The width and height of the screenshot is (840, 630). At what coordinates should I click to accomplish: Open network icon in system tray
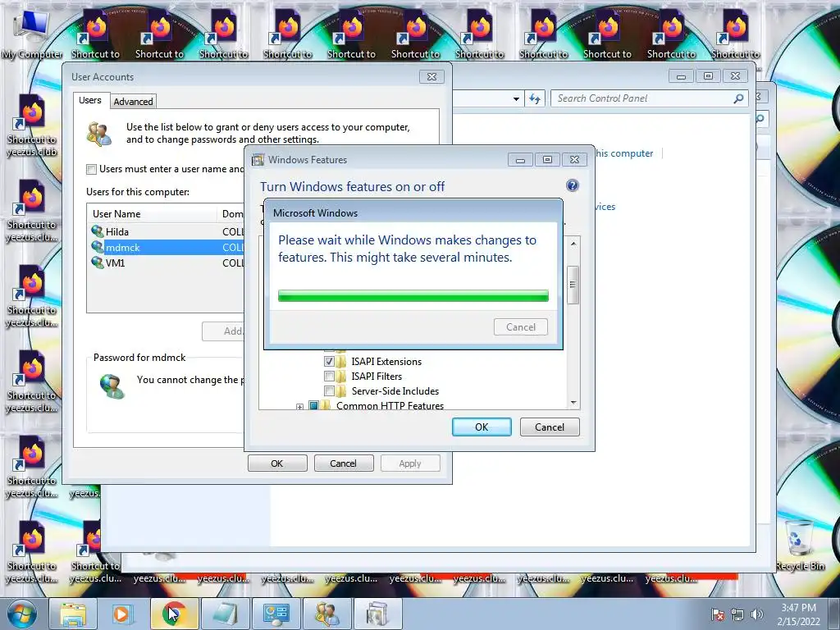[737, 614]
